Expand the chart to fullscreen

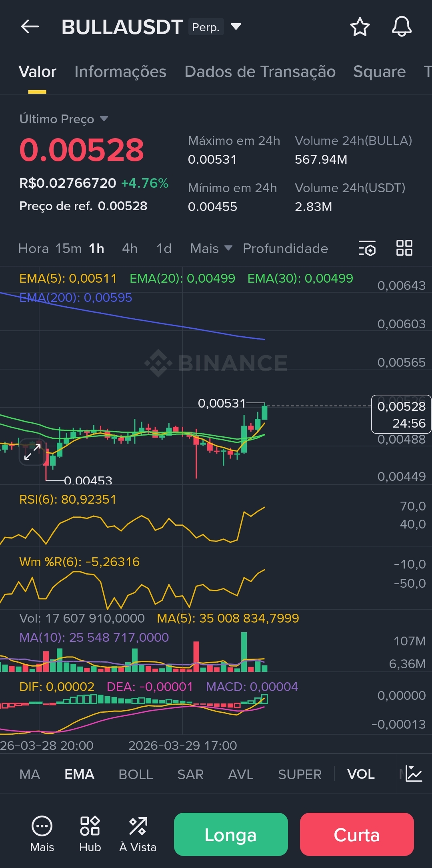click(32, 452)
